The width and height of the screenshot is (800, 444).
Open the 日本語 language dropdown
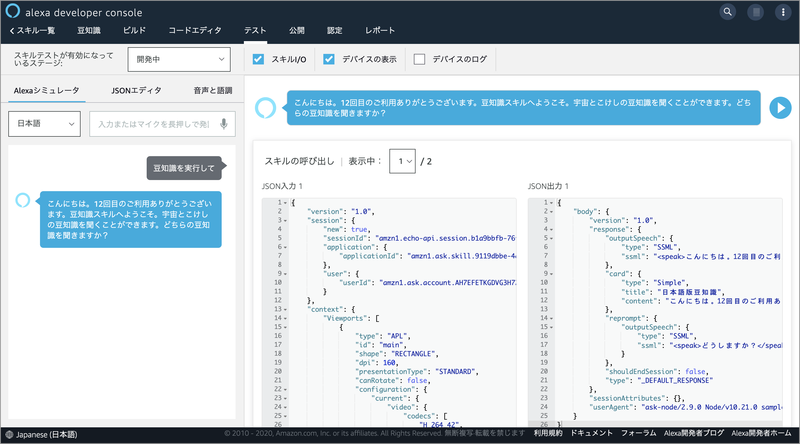point(44,124)
